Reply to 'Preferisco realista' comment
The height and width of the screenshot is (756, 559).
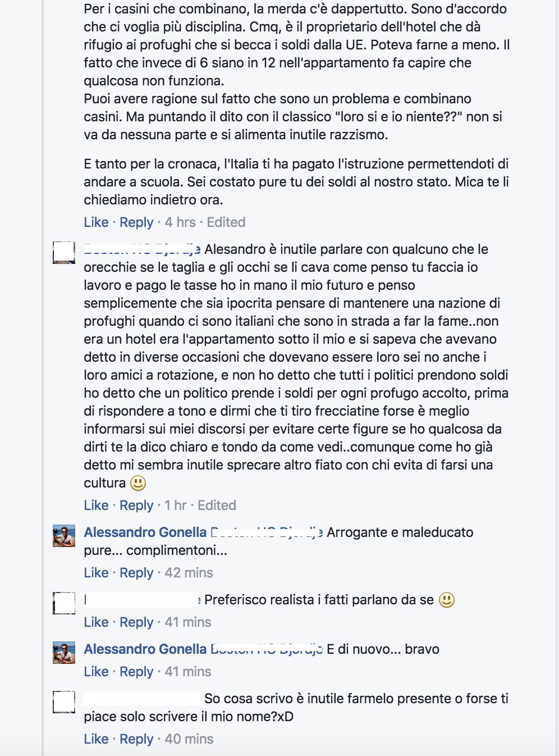pos(136,622)
